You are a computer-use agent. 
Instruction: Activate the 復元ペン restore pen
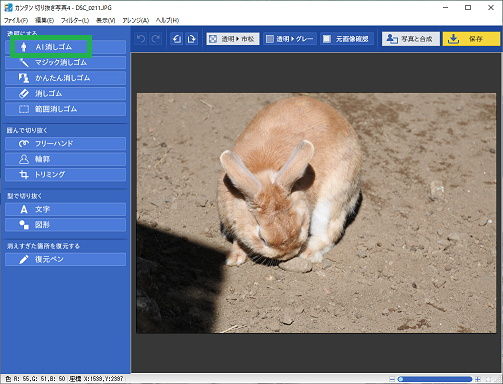tap(65, 259)
